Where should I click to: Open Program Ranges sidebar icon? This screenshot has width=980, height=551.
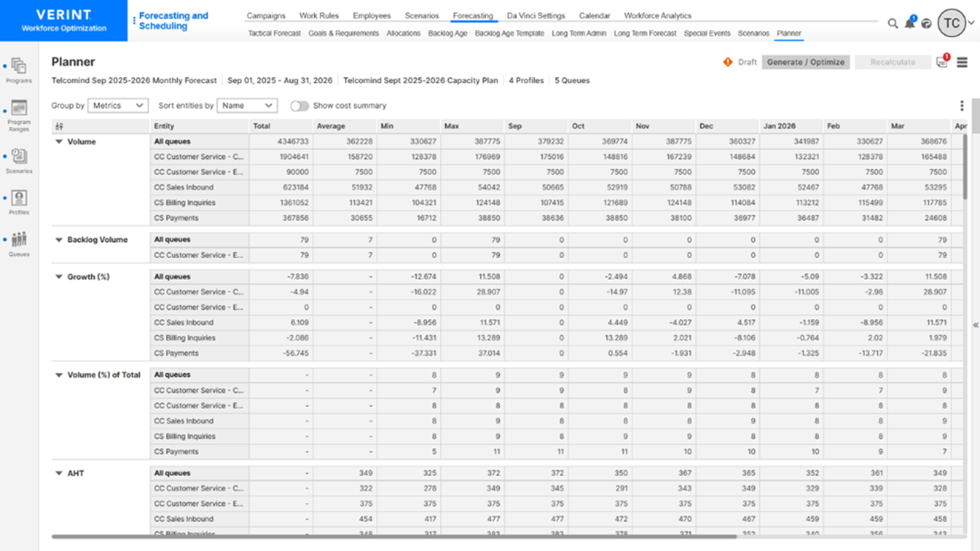pyautogui.click(x=19, y=110)
